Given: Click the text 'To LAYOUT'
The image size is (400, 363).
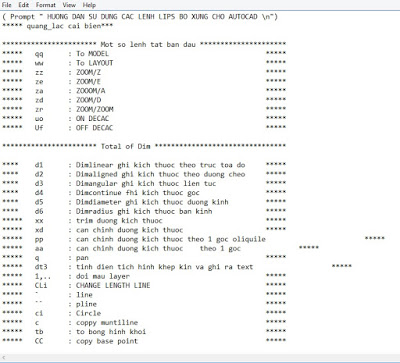Looking at the screenshot, I should tap(95, 63).
